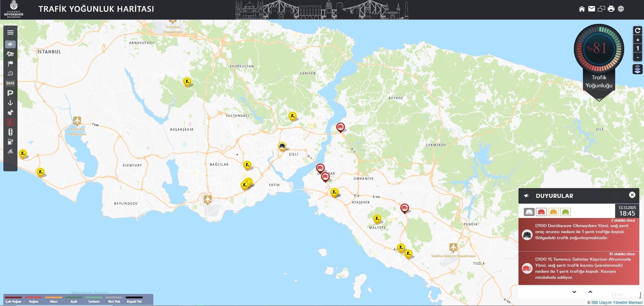Zoom in with the plus button
Image resolution: width=644 pixels, height=306 pixels.
coord(637,40)
